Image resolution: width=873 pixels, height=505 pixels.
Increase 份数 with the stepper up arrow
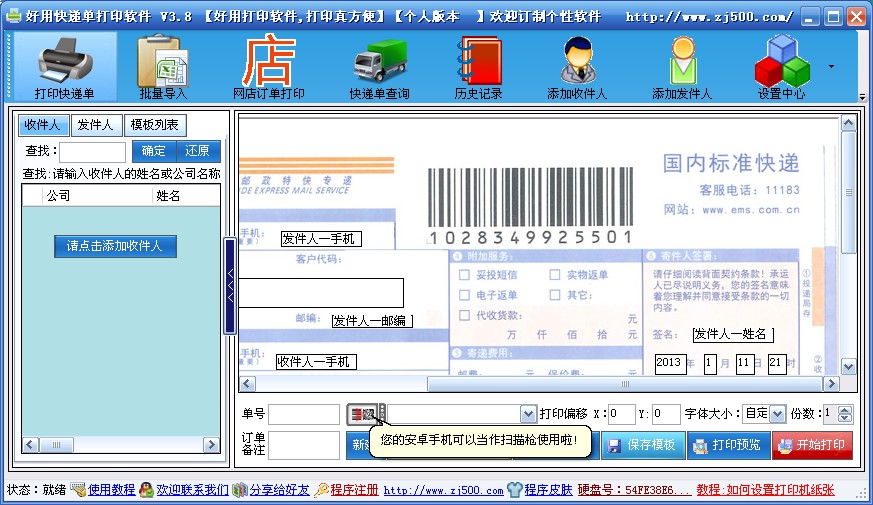click(x=845, y=410)
